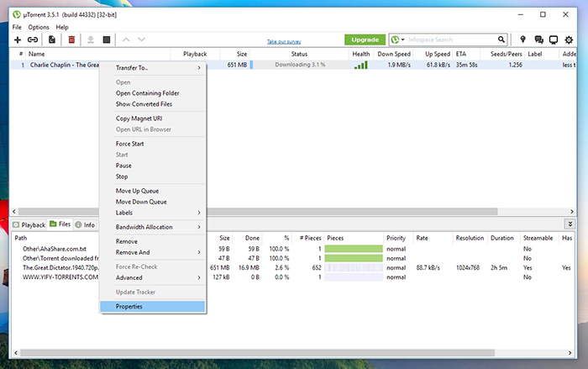This screenshot has width=588, height=369.
Task: Click the pieces bar for The.Great.Dictator file
Action: [354, 267]
